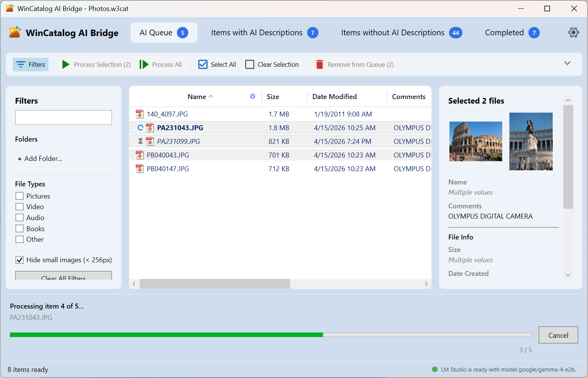
Task: Enable the Pictures file type checkbox
Action: pos(20,196)
